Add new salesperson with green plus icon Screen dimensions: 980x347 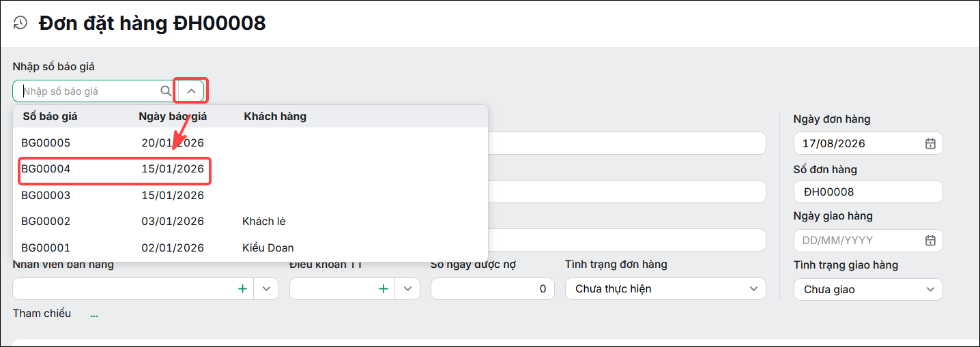242,289
